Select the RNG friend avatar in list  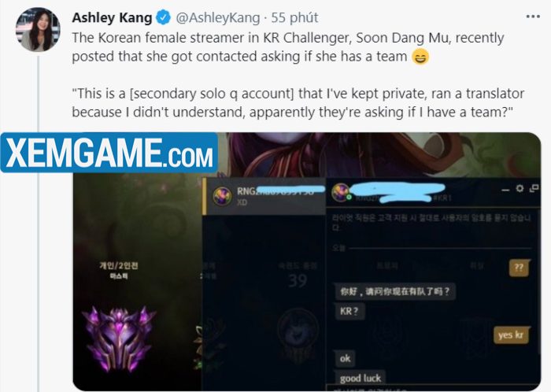[x=222, y=196]
